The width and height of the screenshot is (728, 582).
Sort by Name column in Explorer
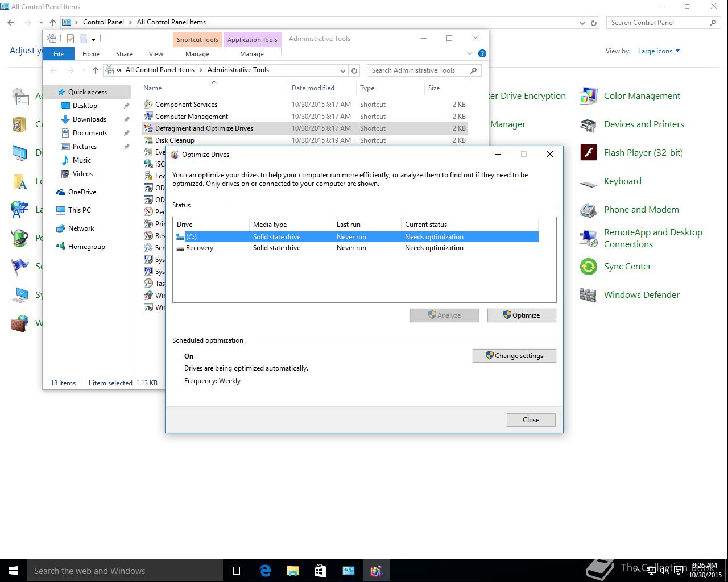214,88
